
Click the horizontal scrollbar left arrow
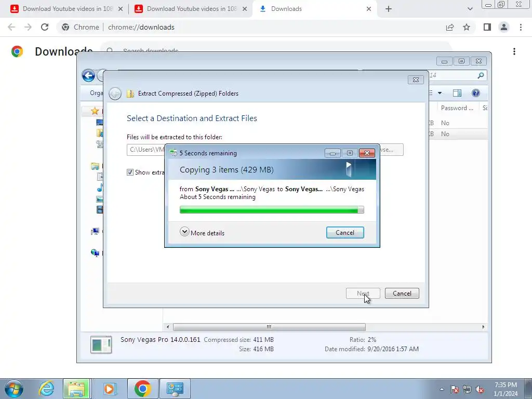pos(168,327)
